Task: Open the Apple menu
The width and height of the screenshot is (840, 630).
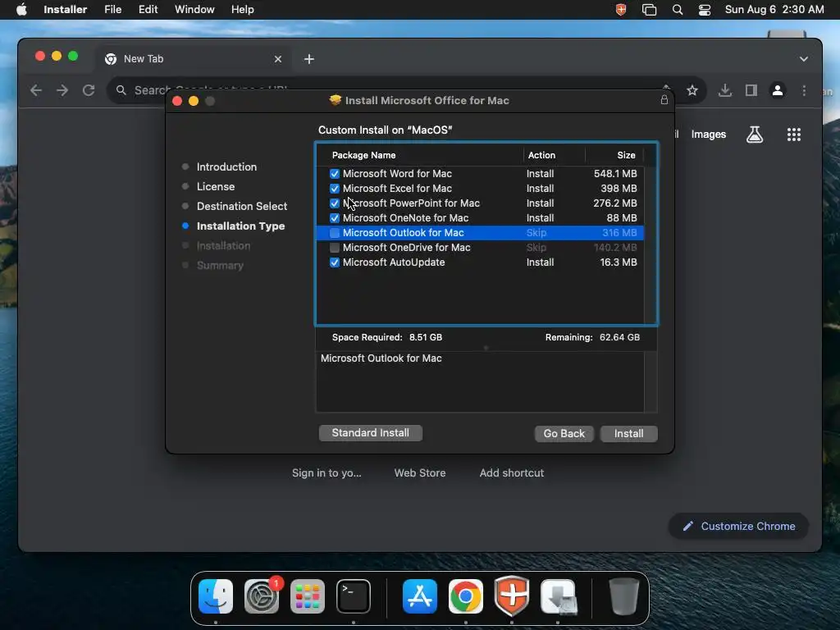Action: (x=21, y=9)
